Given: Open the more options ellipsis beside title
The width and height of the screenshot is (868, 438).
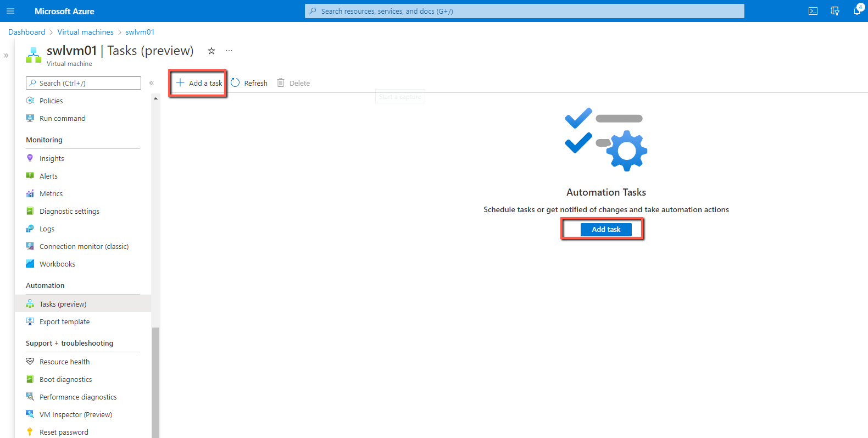Looking at the screenshot, I should 229,51.
